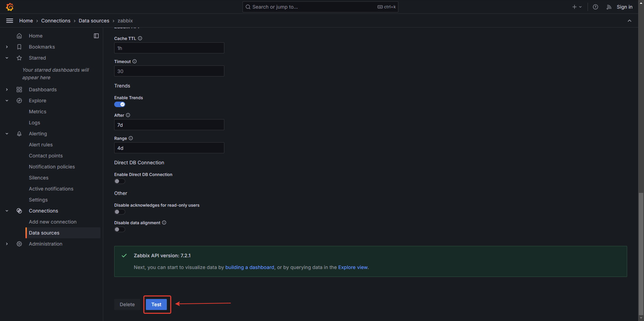This screenshot has width=644, height=321.
Task: Click the Timeout input field
Action: [x=169, y=71]
